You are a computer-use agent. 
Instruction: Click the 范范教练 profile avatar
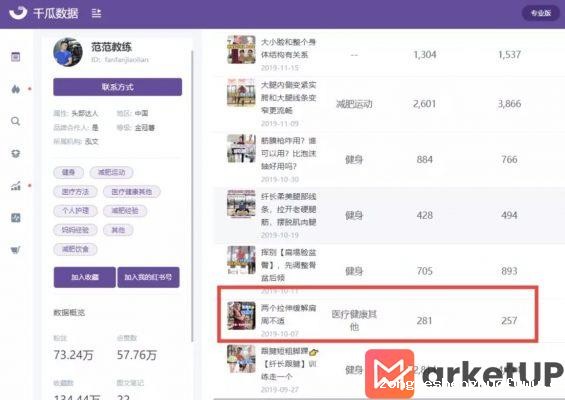[68, 52]
